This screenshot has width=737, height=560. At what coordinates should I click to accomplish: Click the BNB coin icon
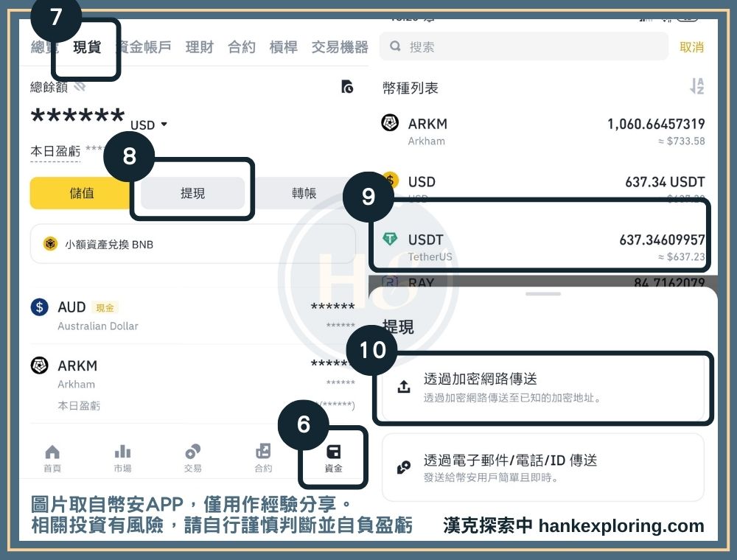(x=50, y=244)
